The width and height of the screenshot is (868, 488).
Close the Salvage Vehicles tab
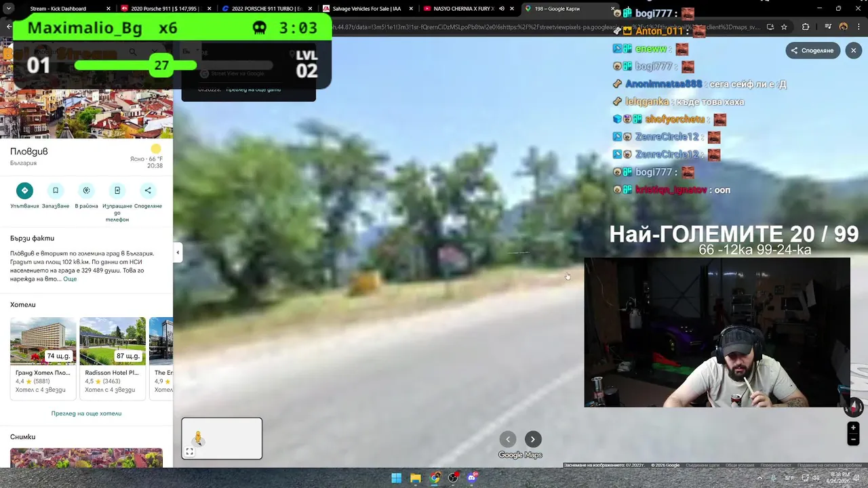[x=411, y=9]
